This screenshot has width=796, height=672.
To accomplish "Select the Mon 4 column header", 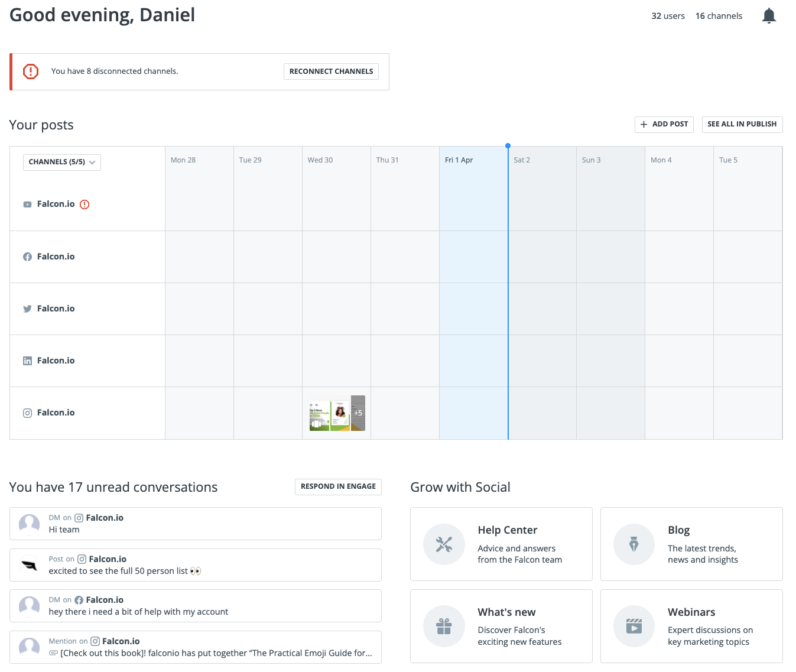I will tap(661, 160).
